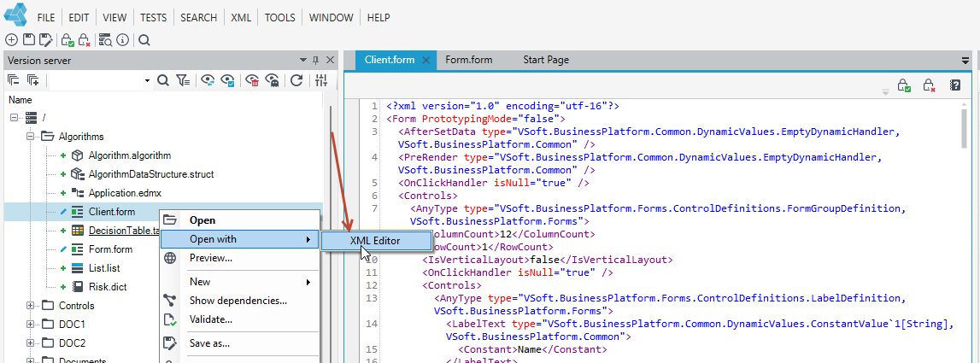Collapse the Algorithms folder
980x363 pixels.
pyautogui.click(x=29, y=136)
